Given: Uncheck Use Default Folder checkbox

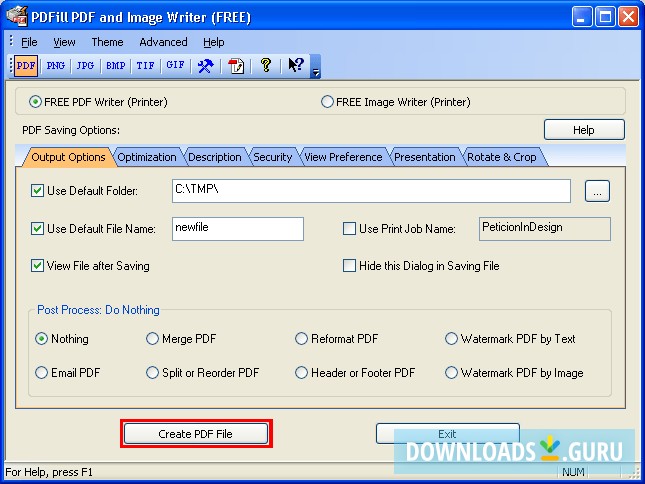Looking at the screenshot, I should click(37, 191).
